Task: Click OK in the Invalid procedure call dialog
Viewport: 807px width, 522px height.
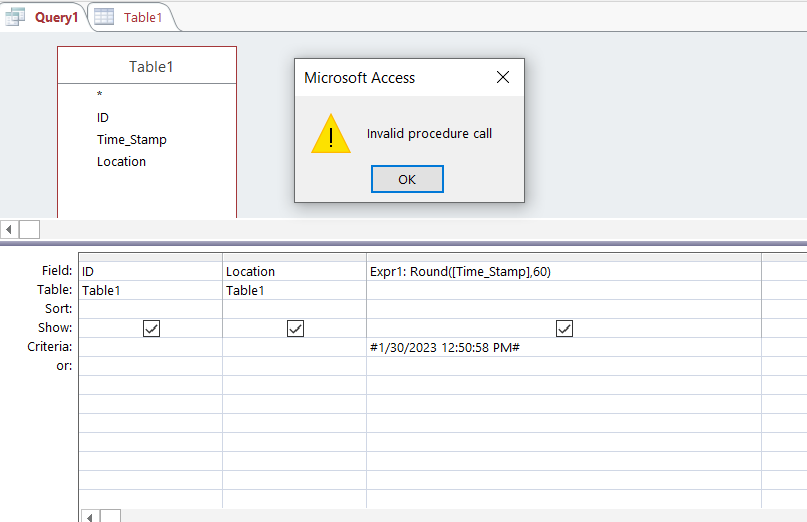Action: coord(407,179)
